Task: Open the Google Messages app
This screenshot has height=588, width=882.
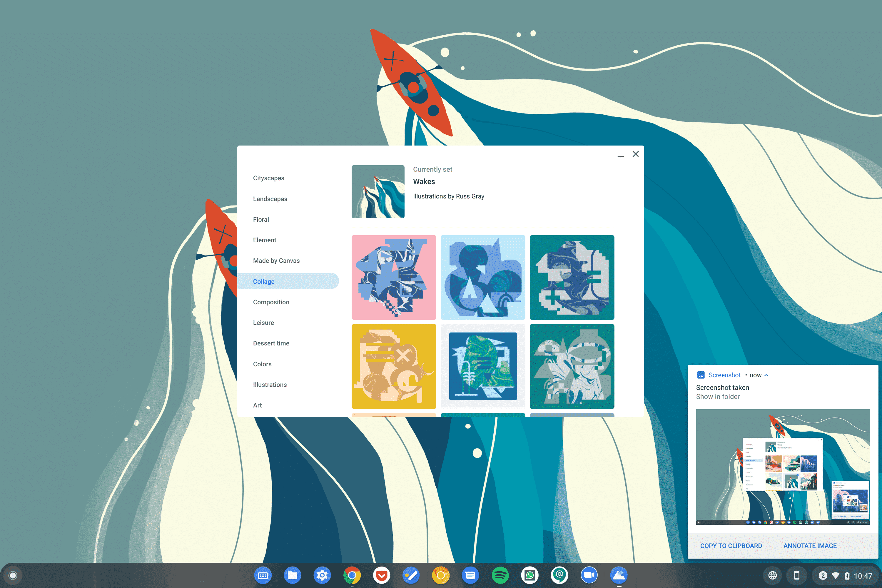Action: tap(470, 575)
